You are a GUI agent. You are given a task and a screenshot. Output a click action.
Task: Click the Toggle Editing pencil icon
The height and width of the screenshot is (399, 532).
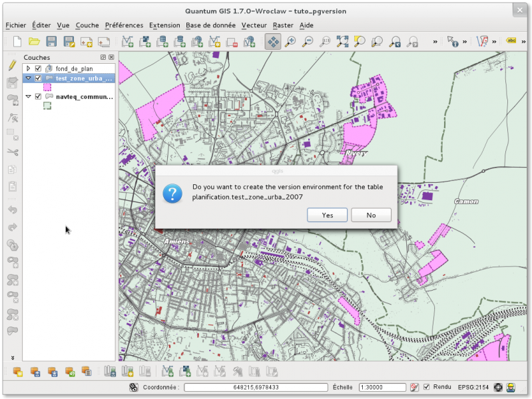(x=12, y=65)
